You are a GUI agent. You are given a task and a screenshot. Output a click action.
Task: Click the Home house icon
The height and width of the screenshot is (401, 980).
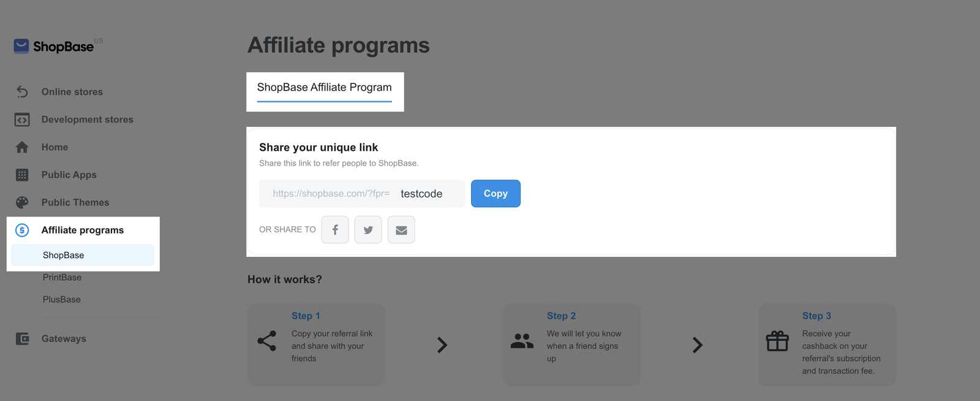point(22,147)
